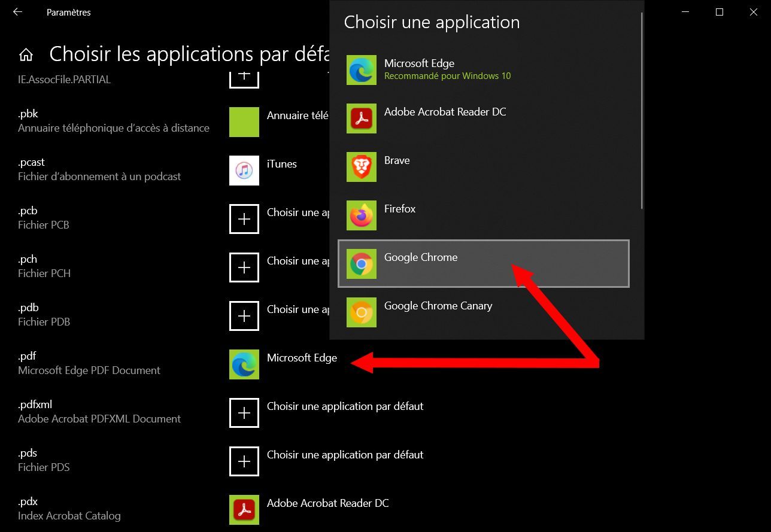Choose Adobe Acrobat Reader DC from popup
The image size is (771, 532).
tap(484, 118)
